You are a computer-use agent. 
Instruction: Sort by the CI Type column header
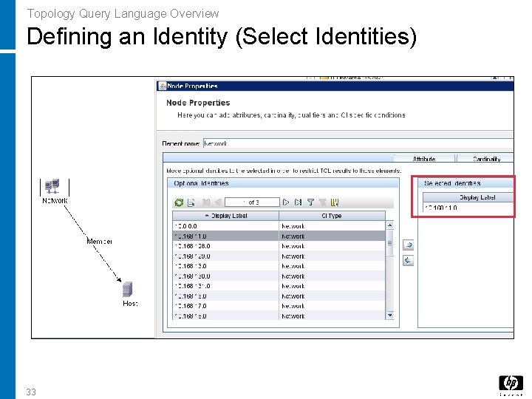point(332,216)
